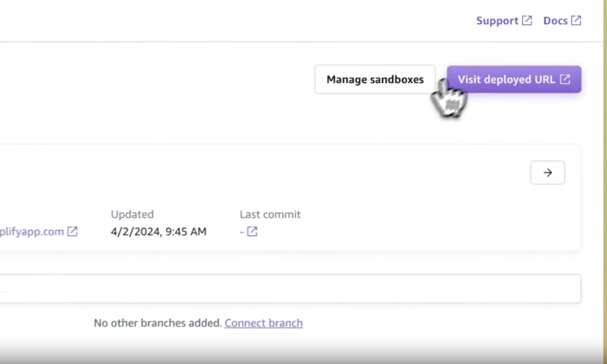Image resolution: width=607 pixels, height=364 pixels.
Task: Select the updated date 4/2/2024, 9:45 AM
Action: [x=159, y=231]
